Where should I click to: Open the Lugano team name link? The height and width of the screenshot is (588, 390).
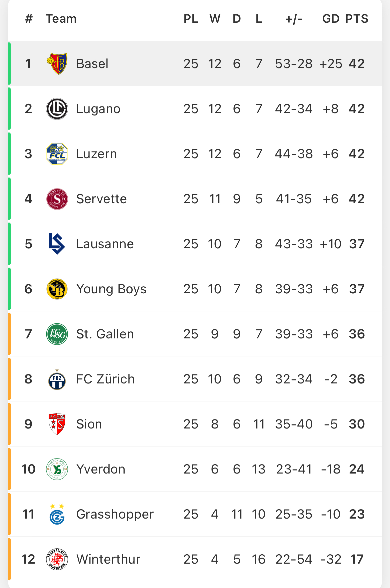98,109
